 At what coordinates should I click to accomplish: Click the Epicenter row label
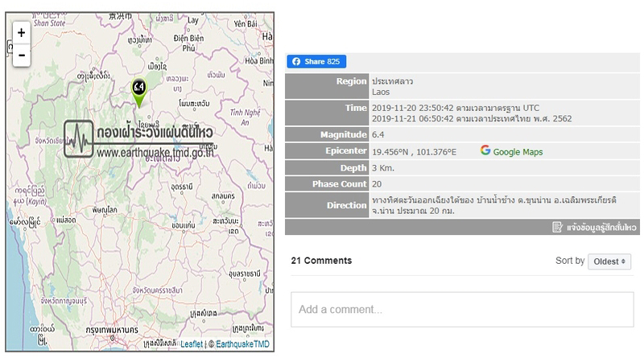pos(343,151)
